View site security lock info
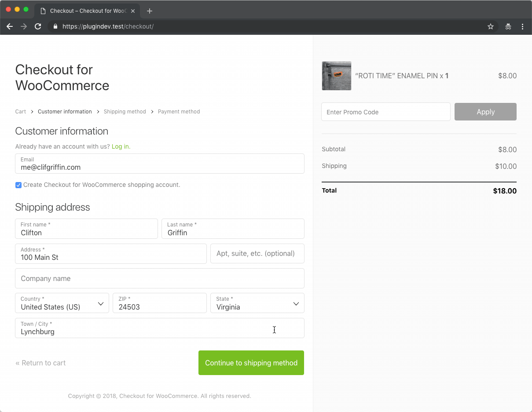Image resolution: width=532 pixels, height=412 pixels. click(x=55, y=26)
